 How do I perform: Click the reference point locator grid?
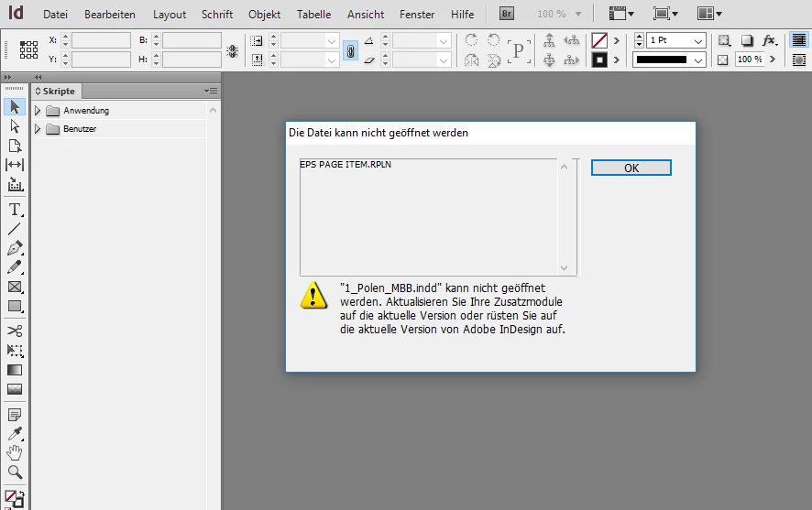pyautogui.click(x=28, y=49)
